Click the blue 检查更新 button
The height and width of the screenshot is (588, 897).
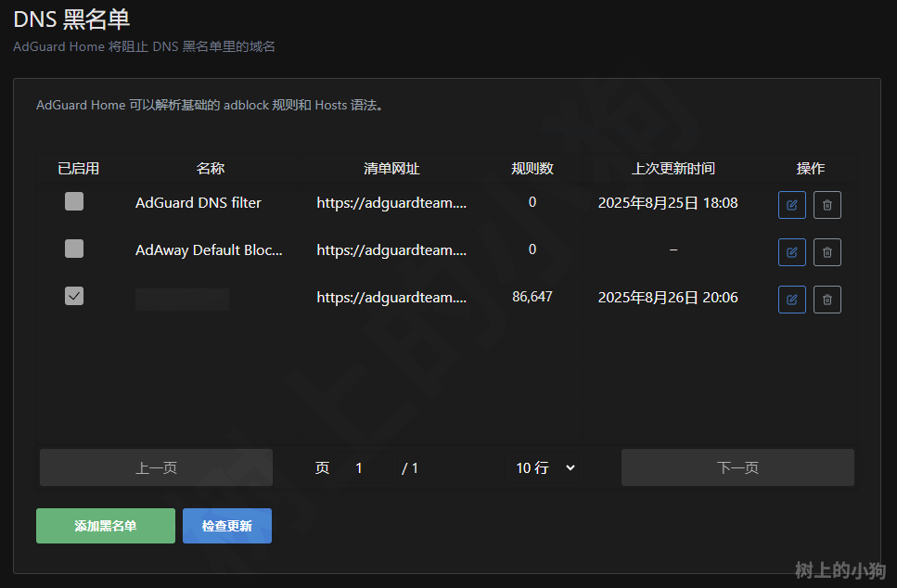(227, 526)
